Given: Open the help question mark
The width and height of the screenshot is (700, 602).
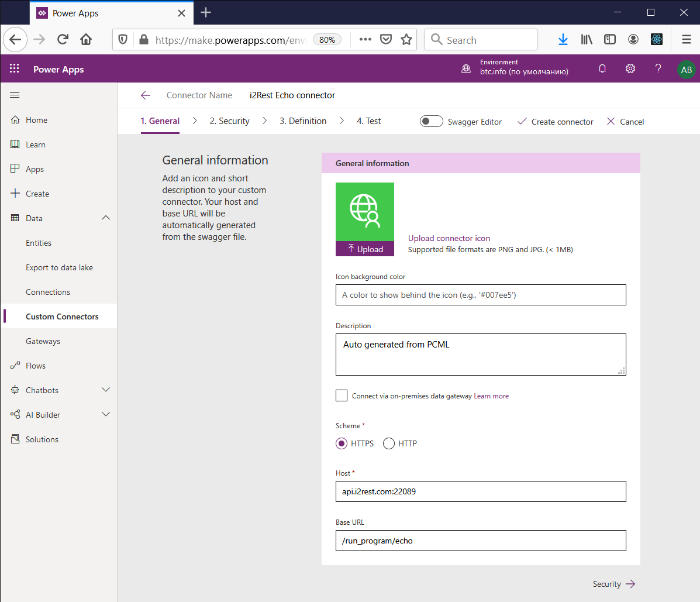Looking at the screenshot, I should 658,69.
